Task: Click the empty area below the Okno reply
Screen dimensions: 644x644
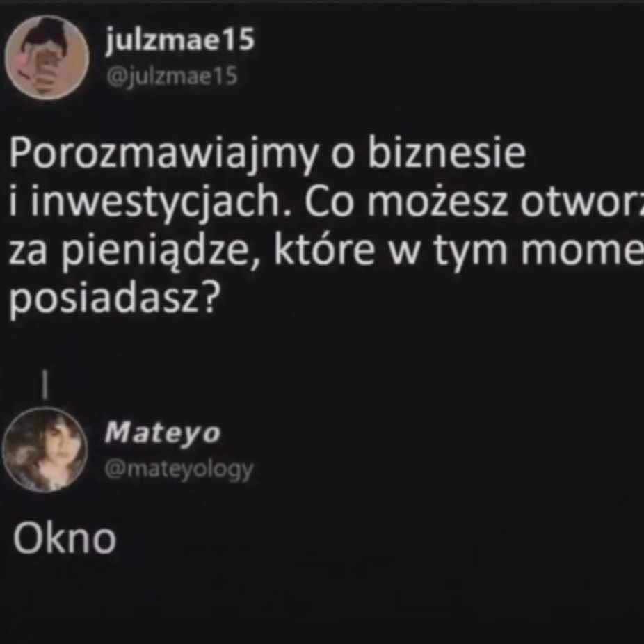Action: [x=322, y=599]
